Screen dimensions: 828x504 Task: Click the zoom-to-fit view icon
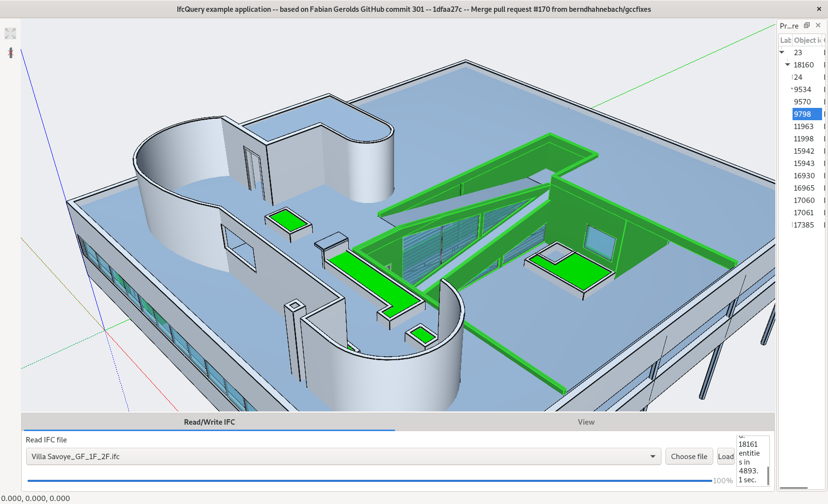pyautogui.click(x=10, y=33)
